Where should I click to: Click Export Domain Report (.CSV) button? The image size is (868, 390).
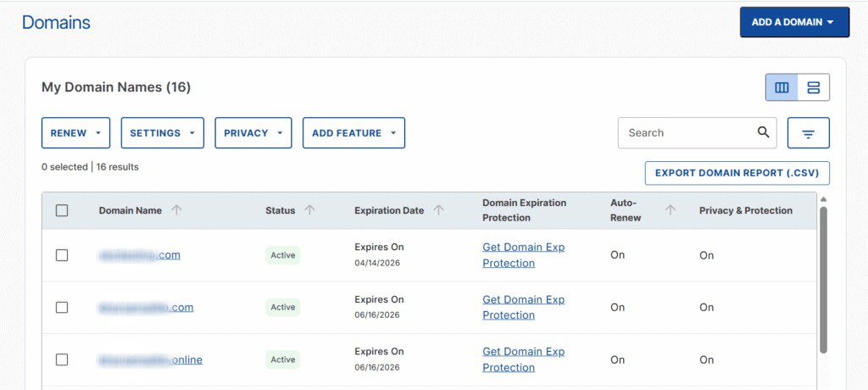(x=737, y=173)
